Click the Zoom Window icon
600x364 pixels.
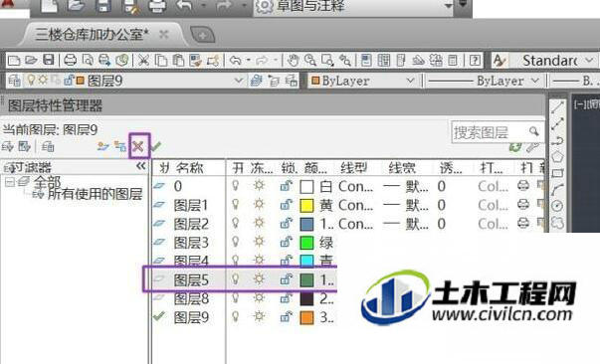point(327,61)
